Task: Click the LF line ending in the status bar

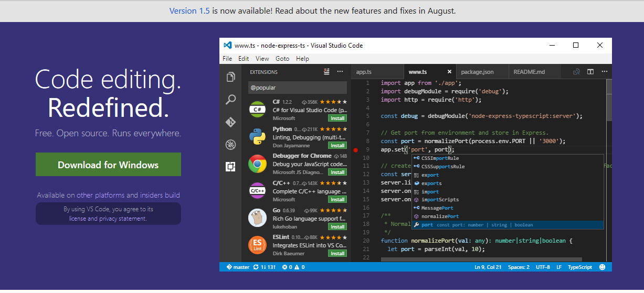Action: [559, 267]
